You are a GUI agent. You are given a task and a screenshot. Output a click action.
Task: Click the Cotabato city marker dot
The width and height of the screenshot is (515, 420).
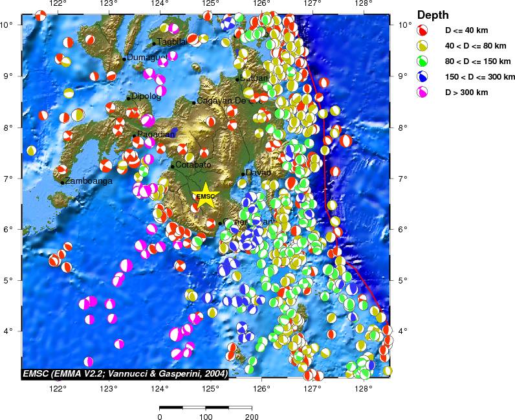coord(173,166)
